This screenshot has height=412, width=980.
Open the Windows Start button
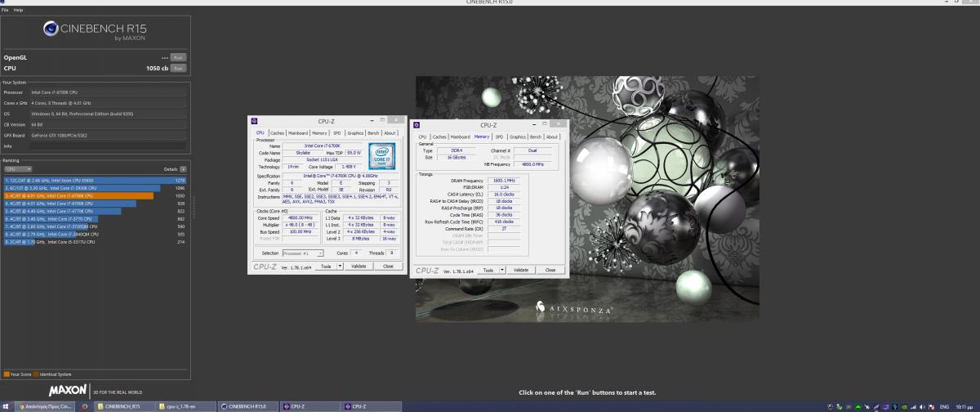pos(6,405)
